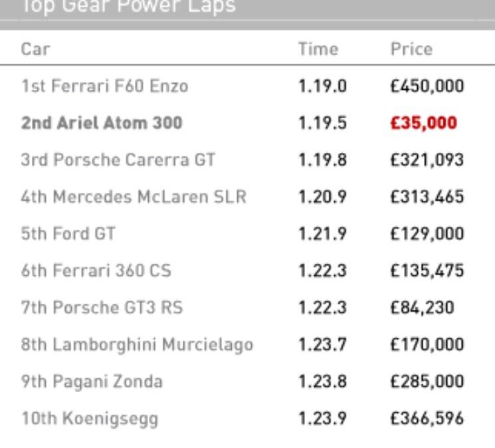Click the 1.19.0 lap time
Image resolution: width=495 pixels, height=448 pixels.
323,86
